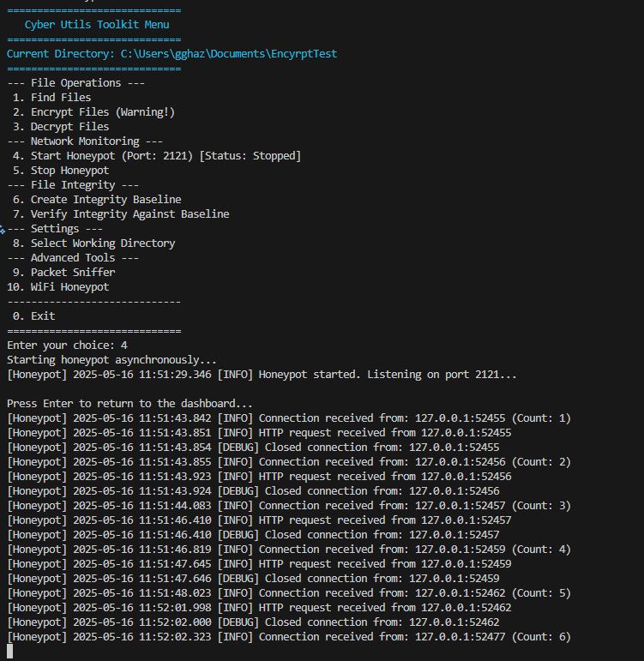Click Closed connection log from 127.0.0.1:52455

tap(253, 448)
